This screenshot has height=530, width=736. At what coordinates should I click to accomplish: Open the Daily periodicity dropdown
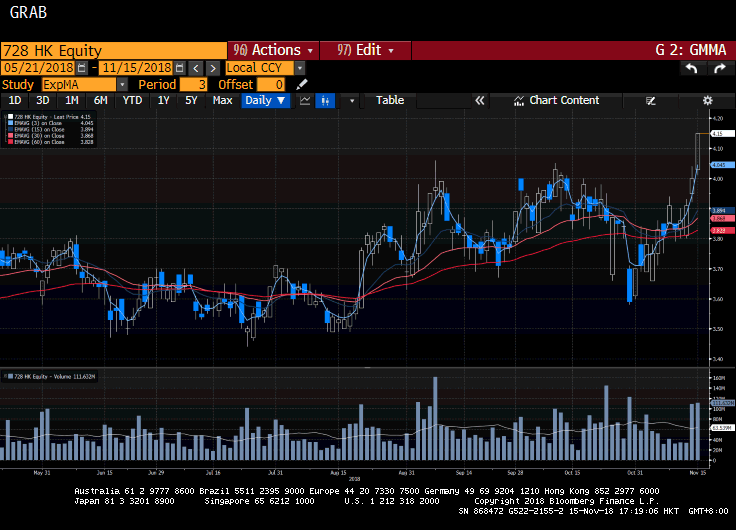tap(265, 100)
